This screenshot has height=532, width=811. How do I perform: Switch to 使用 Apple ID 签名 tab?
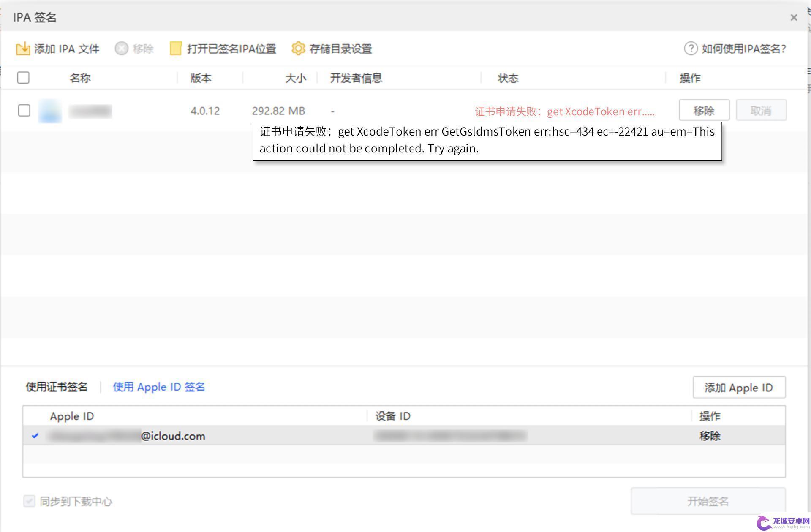[x=159, y=387]
